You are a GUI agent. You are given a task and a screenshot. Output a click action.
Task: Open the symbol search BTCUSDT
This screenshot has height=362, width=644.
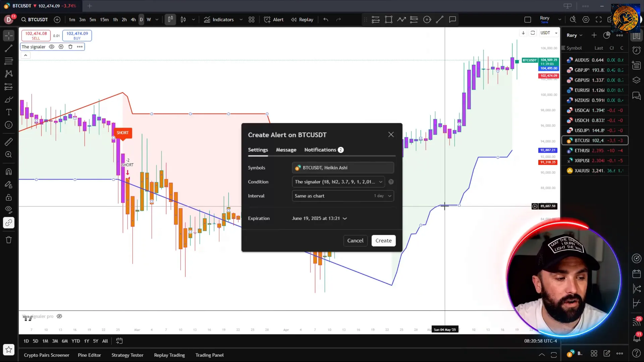coord(35,19)
